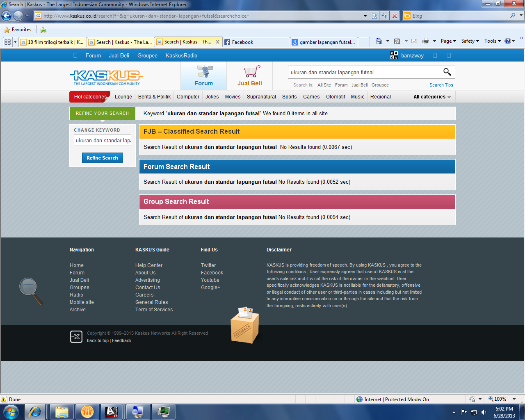Click the Change Keyword input field
This screenshot has height=420, width=525.
(x=103, y=140)
